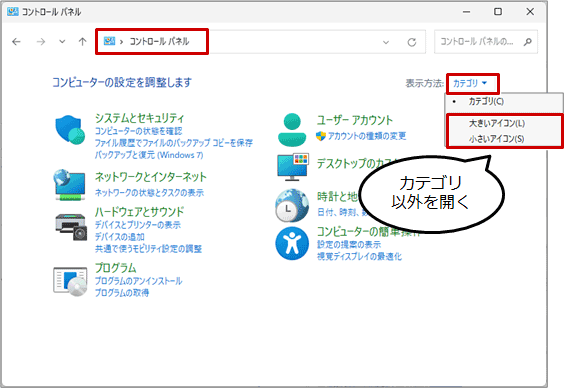
Task: Click 設定の提案の表示 link
Action: coord(349,244)
